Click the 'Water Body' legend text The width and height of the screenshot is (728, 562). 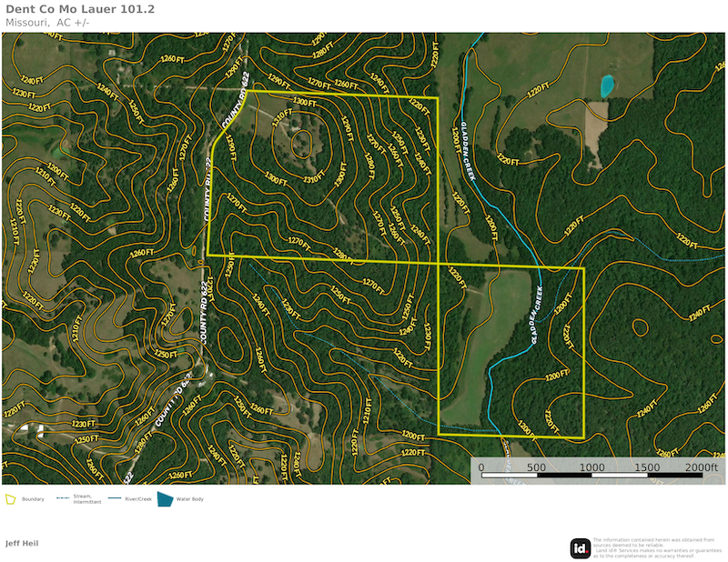click(188, 499)
